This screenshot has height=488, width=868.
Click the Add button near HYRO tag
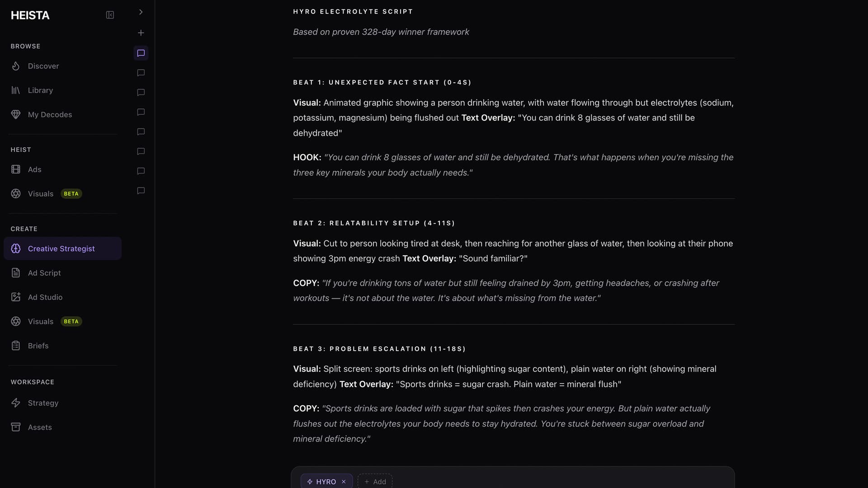[375, 481]
